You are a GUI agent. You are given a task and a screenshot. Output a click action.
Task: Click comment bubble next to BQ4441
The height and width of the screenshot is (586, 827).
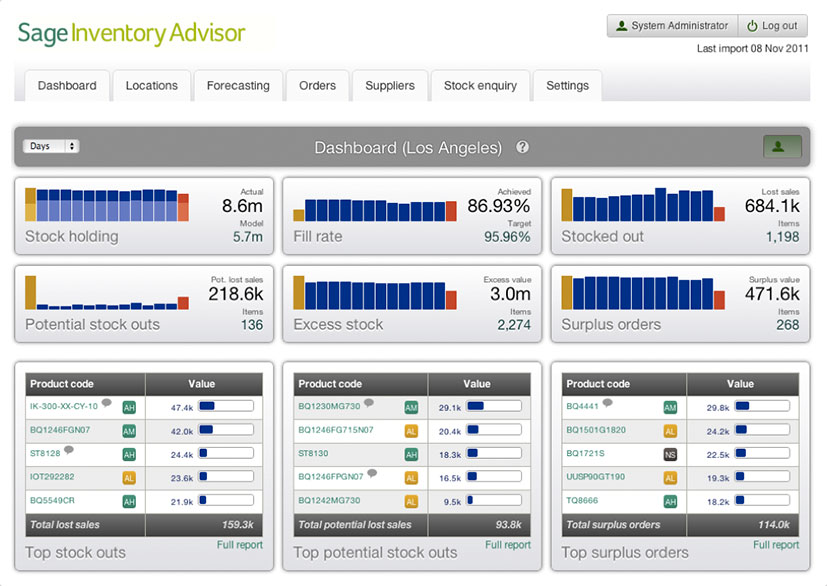tap(607, 404)
